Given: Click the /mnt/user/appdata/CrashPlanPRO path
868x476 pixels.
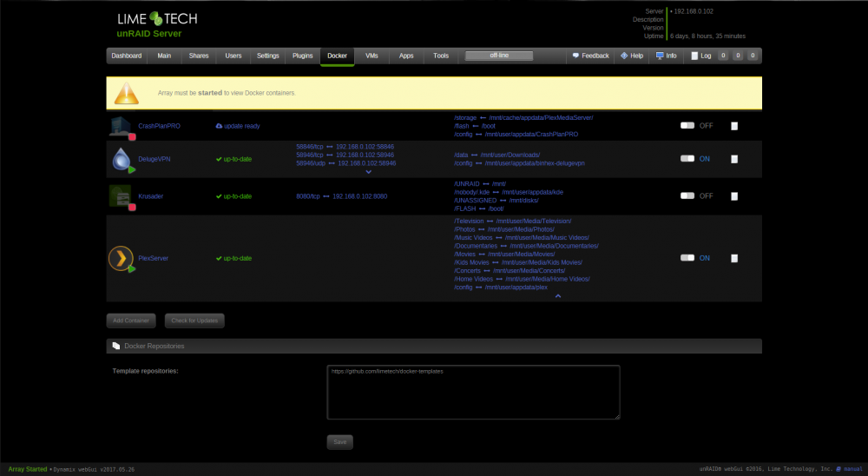Looking at the screenshot, I should click(x=531, y=134).
